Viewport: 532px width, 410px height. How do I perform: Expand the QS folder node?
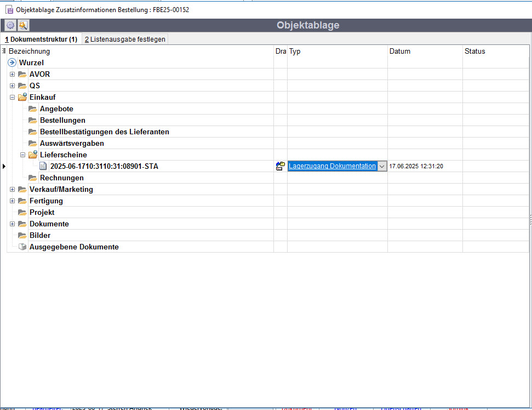click(x=12, y=86)
